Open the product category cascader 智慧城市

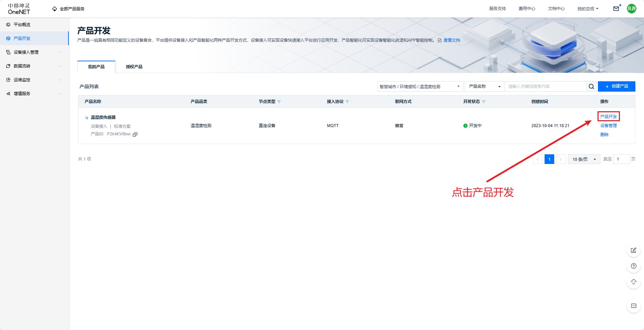[x=420, y=86]
